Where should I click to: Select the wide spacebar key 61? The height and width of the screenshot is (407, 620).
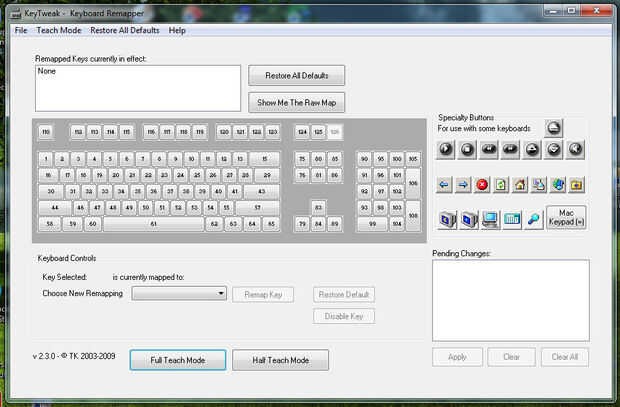pos(153,224)
